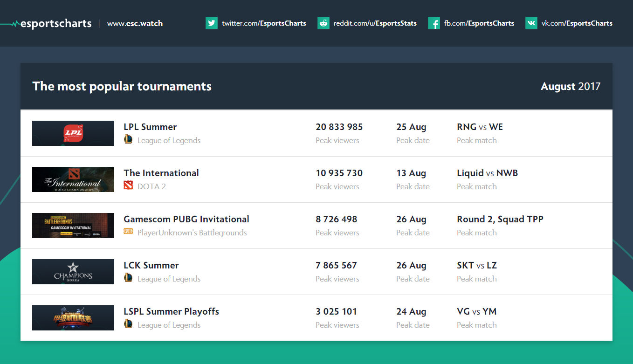Click the Reddit alien icon
Viewport: 633px width, 364px height.
(x=323, y=23)
